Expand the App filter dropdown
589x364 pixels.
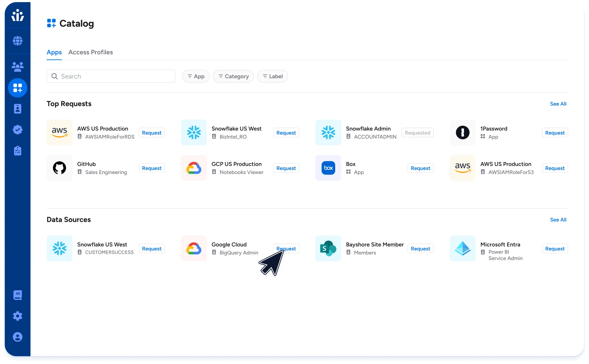[x=196, y=76]
